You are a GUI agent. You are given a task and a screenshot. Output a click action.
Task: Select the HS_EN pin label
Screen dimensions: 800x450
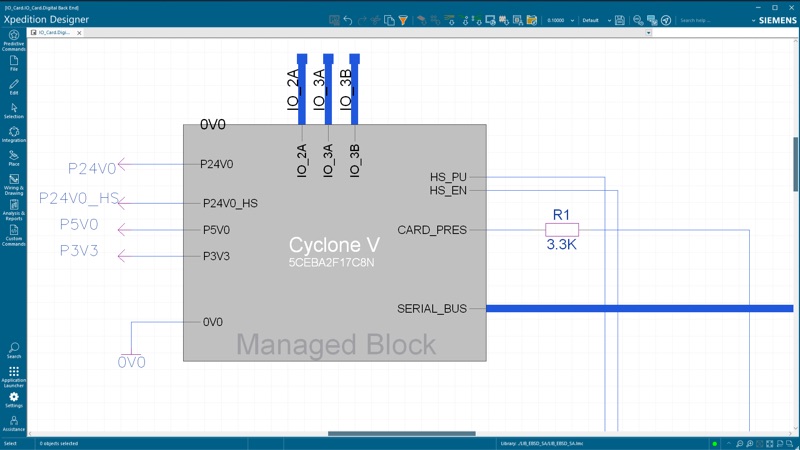[x=448, y=190]
